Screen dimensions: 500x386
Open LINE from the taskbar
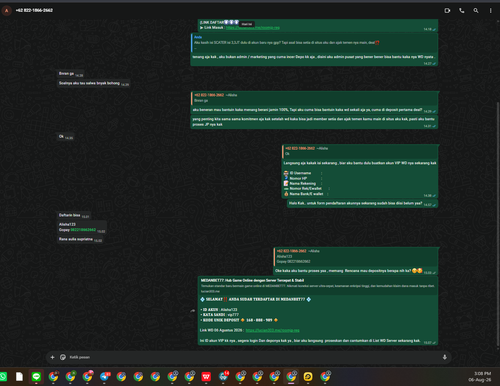36,377
